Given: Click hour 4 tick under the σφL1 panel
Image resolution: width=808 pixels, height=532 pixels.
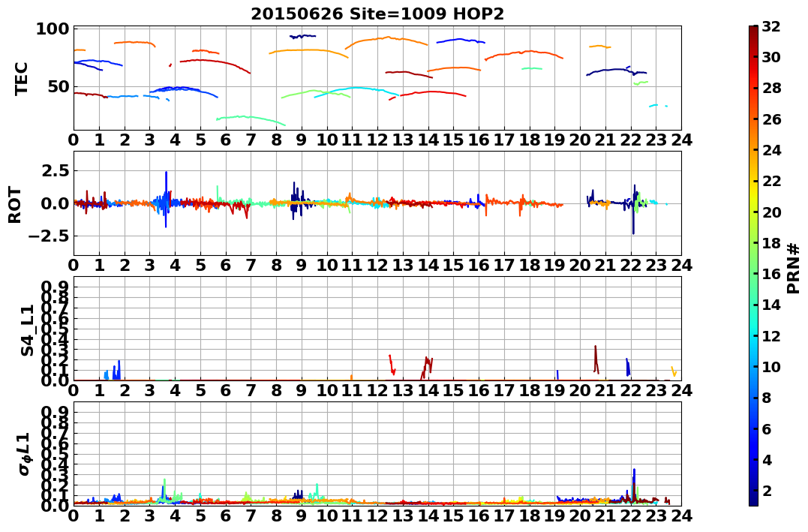Looking at the screenshot, I should [x=176, y=515].
